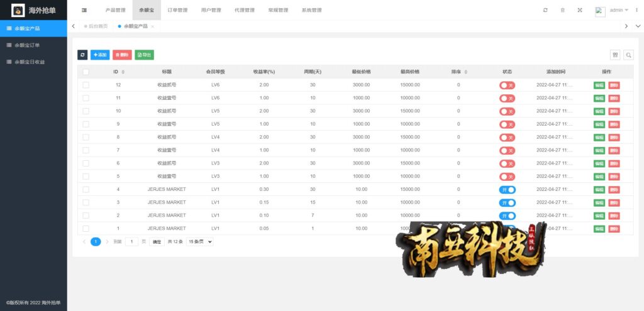Click green edit button for ID 4

[599, 190]
